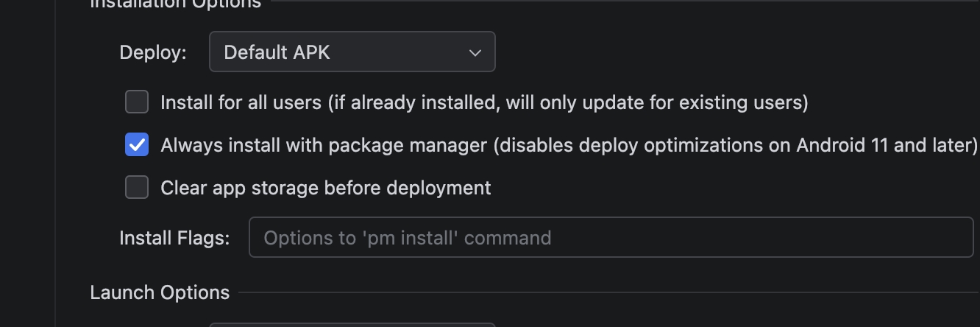Click the Install Flags label
The image size is (980, 327).
174,238
